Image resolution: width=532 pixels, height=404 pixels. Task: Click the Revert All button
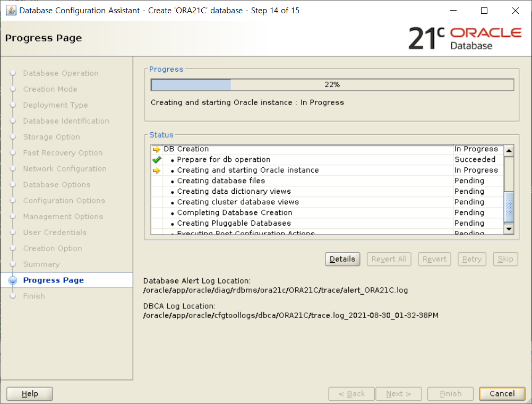pyautogui.click(x=389, y=259)
